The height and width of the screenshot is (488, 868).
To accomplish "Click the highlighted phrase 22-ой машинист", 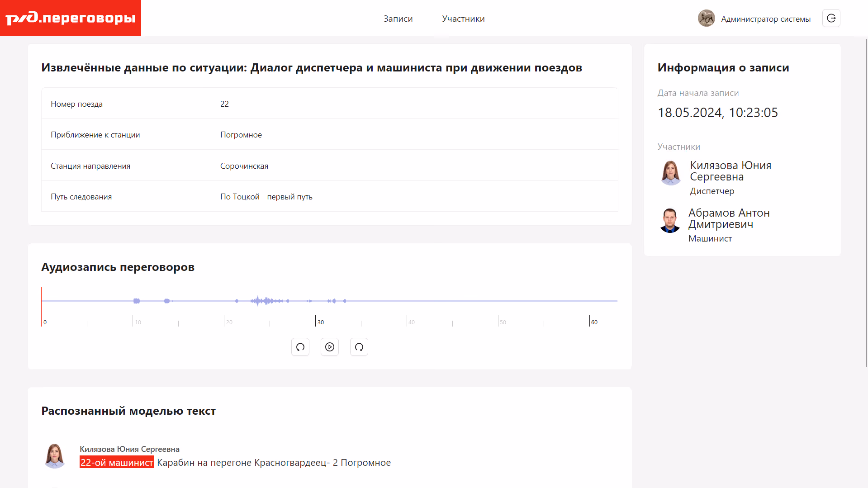I will pyautogui.click(x=117, y=462).
